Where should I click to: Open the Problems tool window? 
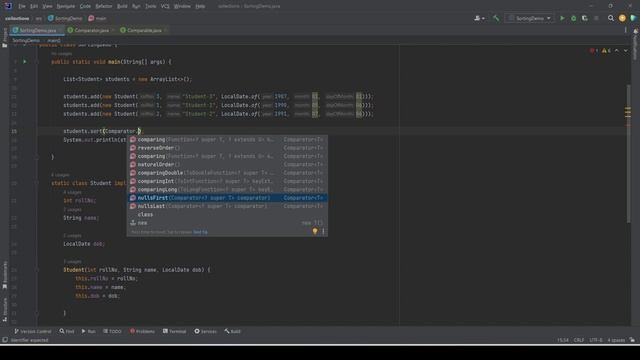pyautogui.click(x=142, y=331)
